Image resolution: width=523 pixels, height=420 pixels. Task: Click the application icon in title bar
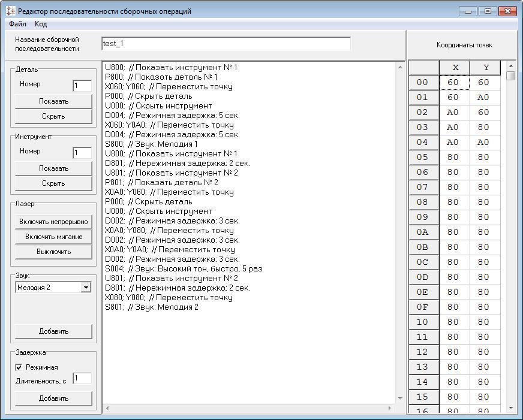[x=11, y=11]
